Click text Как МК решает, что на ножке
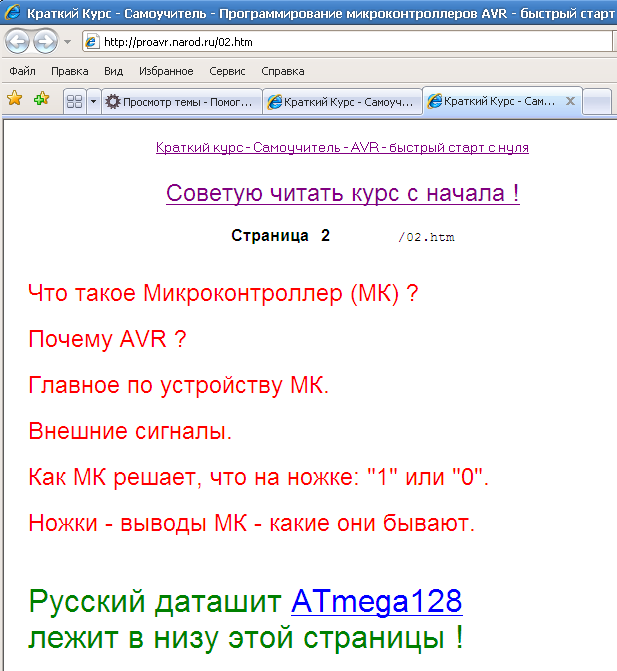This screenshot has width=617, height=671. (192, 477)
